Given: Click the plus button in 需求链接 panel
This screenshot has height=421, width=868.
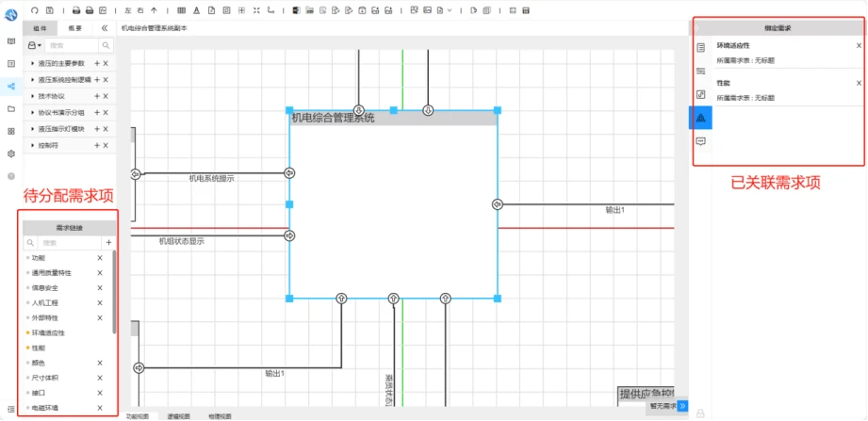Looking at the screenshot, I should (x=108, y=242).
